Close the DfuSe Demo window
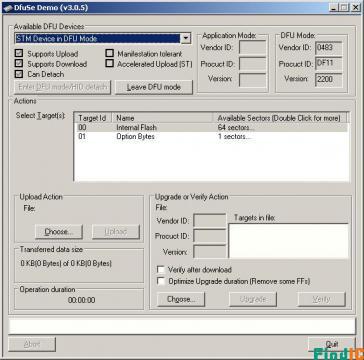This screenshot has width=364, height=360. point(355,7)
